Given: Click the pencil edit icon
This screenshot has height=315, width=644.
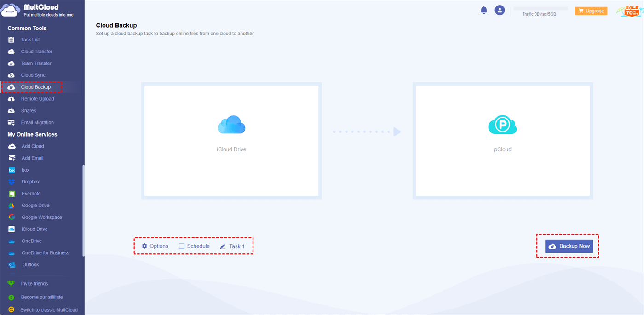Looking at the screenshot, I should [x=223, y=246].
